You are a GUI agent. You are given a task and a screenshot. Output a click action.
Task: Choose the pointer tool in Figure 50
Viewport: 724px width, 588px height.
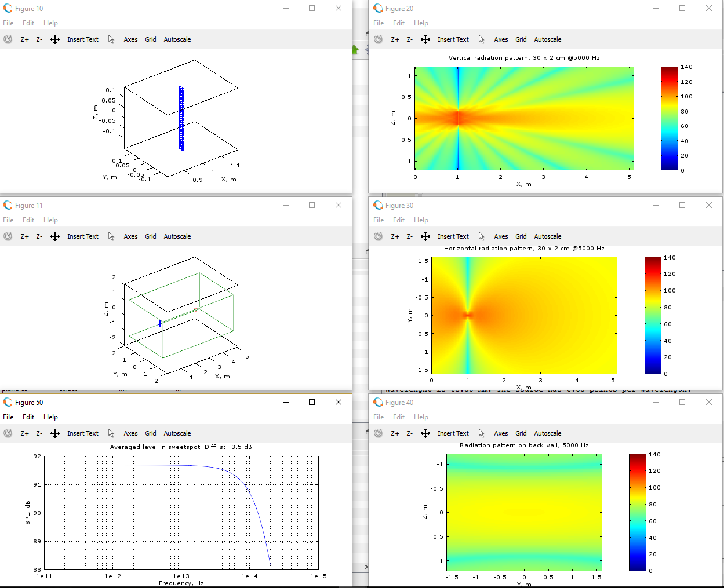click(x=111, y=433)
